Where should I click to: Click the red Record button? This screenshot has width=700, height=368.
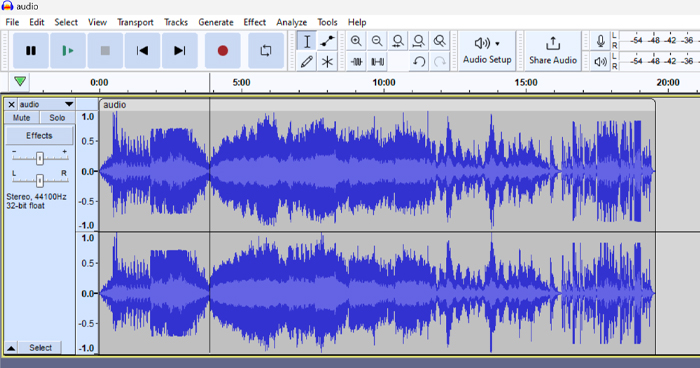point(223,50)
